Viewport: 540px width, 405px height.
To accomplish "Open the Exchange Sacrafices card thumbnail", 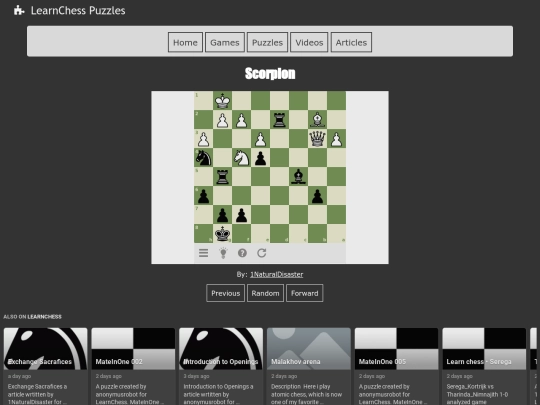I will [x=45, y=349].
